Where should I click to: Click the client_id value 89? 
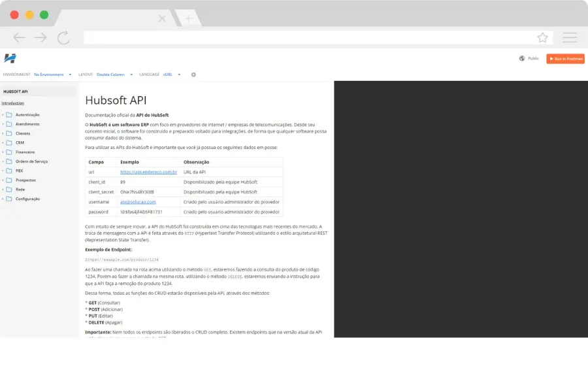(123, 182)
